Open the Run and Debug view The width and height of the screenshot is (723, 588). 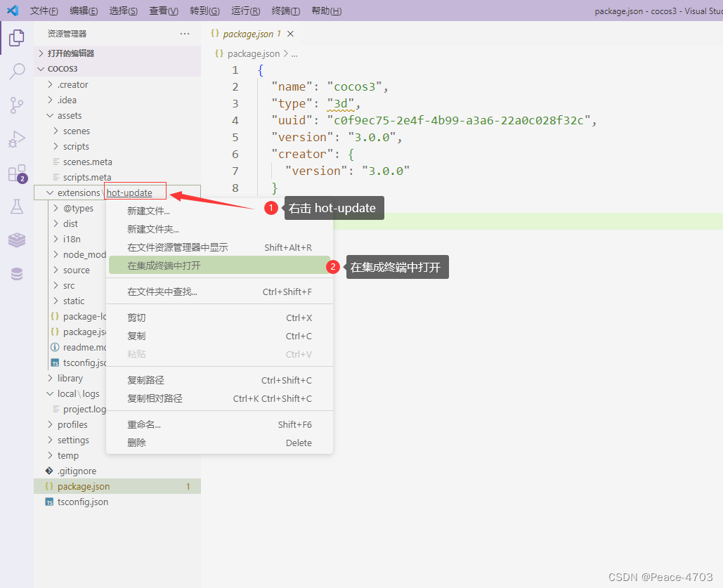[x=17, y=139]
